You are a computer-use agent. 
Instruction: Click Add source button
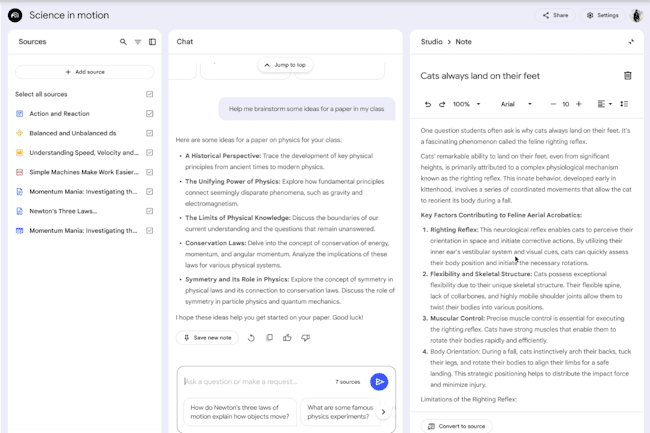pos(85,72)
